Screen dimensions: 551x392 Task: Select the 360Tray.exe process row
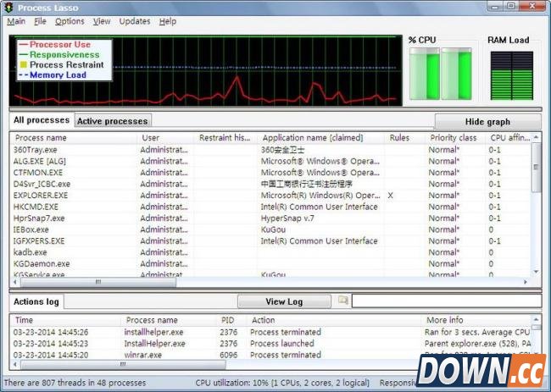270,150
